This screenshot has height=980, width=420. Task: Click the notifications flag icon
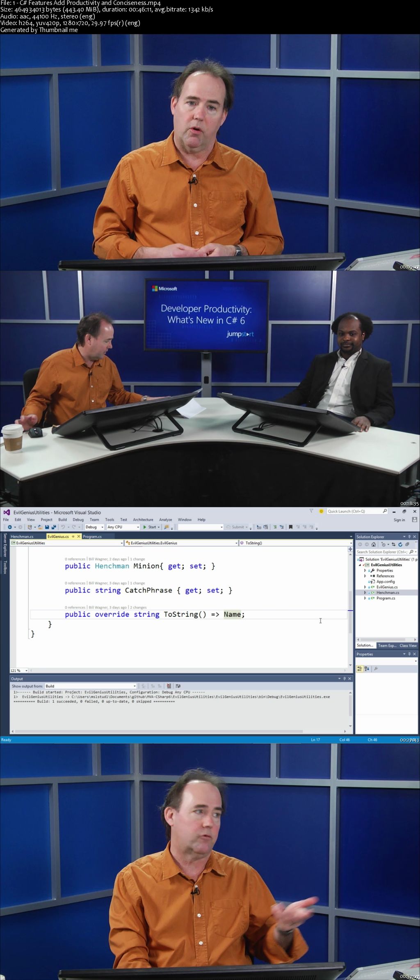[x=311, y=511]
